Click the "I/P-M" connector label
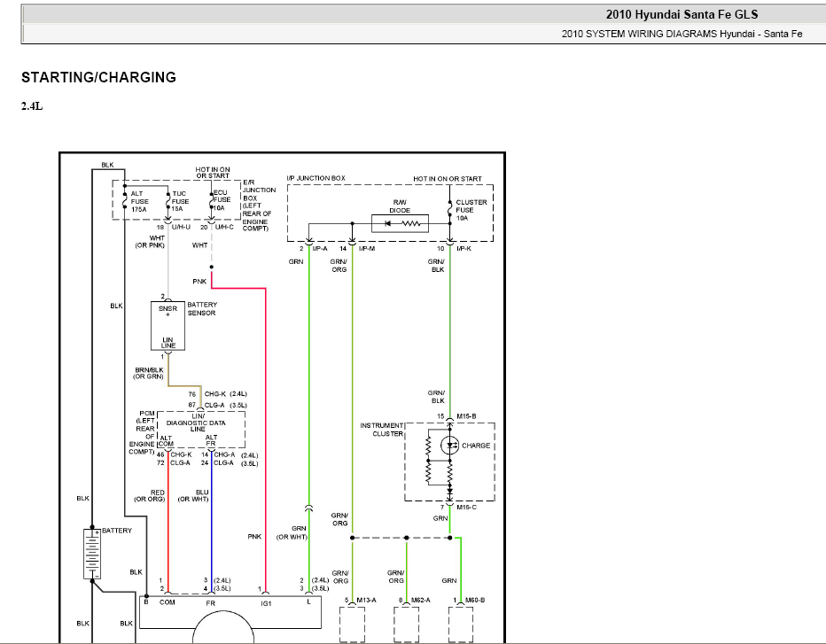Image resolution: width=826 pixels, height=644 pixels. coord(367,249)
